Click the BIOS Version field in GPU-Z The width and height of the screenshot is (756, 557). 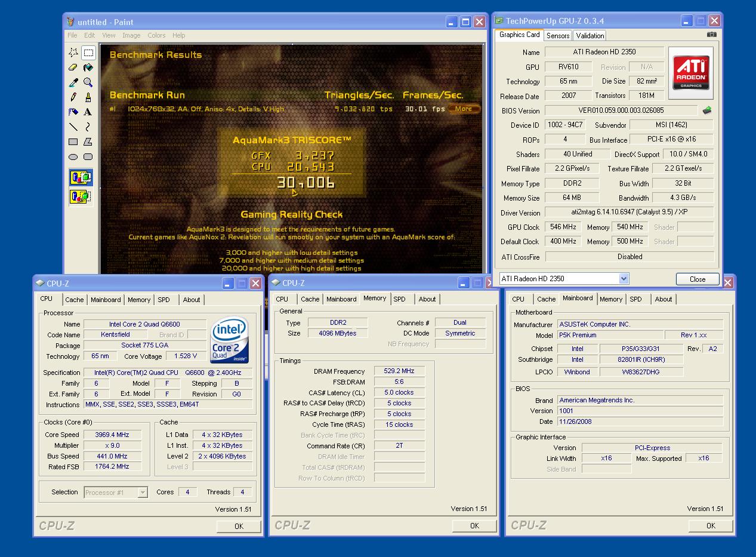(x=621, y=110)
